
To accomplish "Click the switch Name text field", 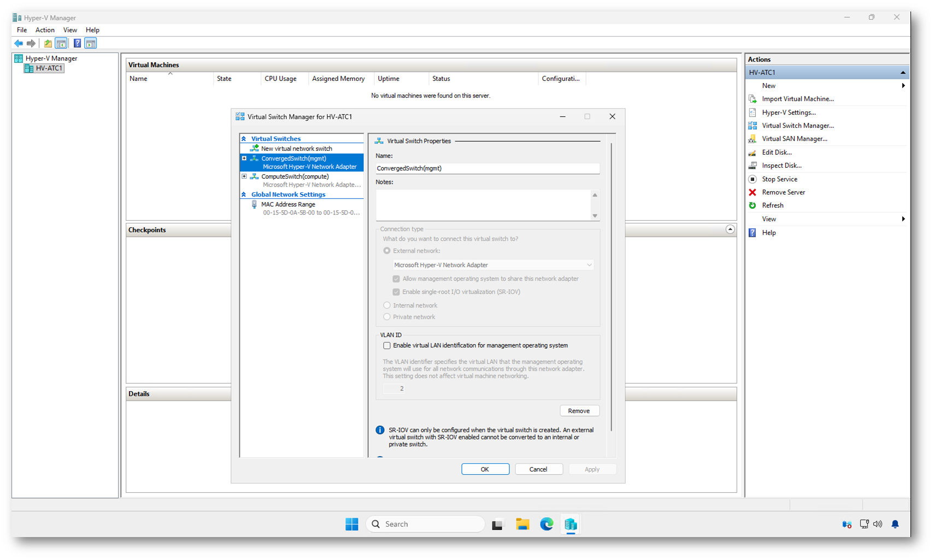I will click(487, 168).
